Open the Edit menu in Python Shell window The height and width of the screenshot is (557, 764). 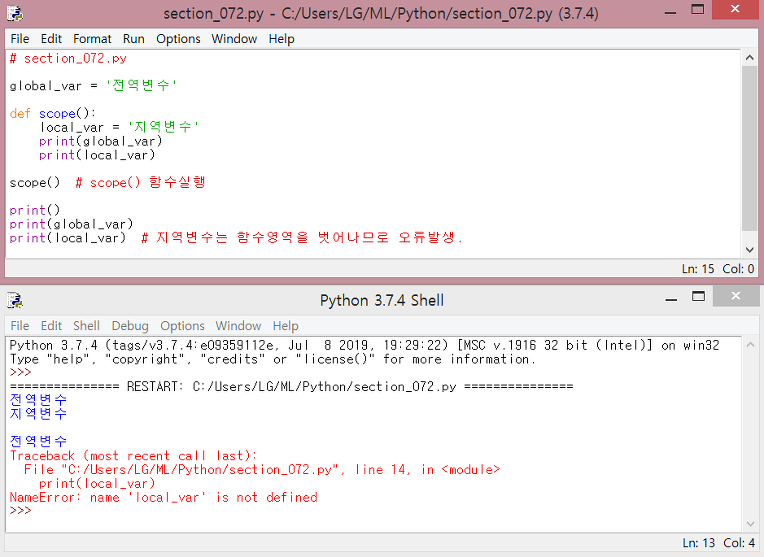coord(51,326)
